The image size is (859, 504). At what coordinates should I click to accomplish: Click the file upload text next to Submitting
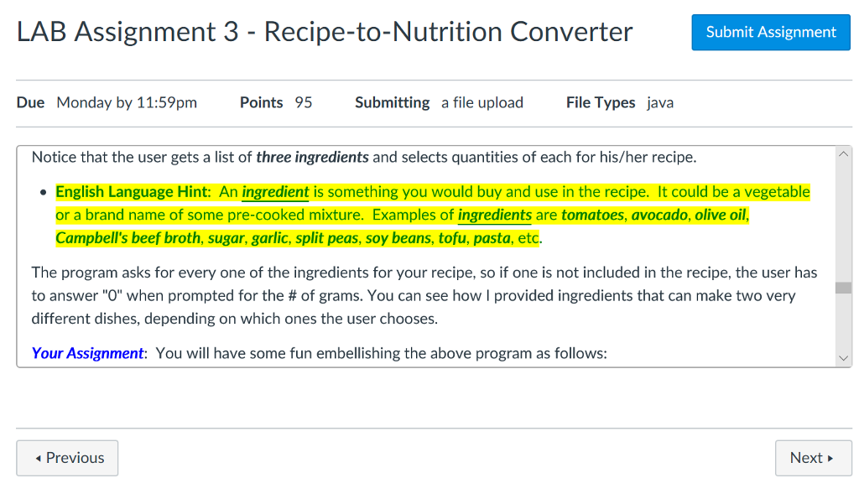point(482,102)
